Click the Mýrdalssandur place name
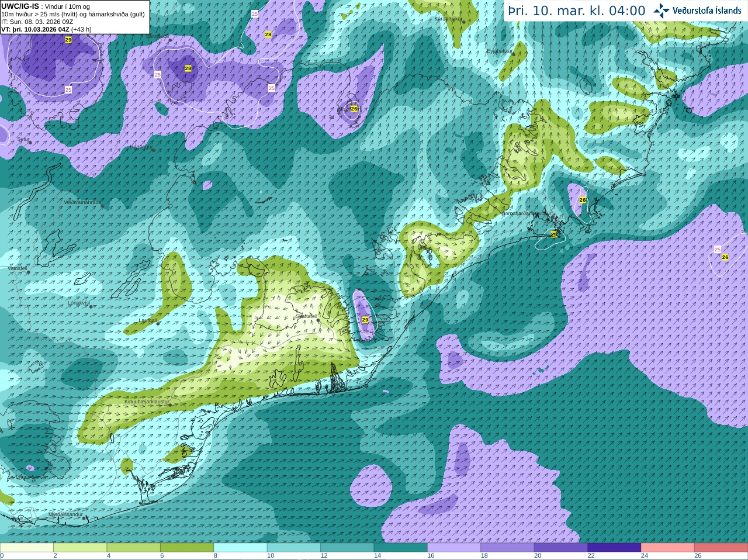Image resolution: width=748 pixels, height=560 pixels. 65,514
